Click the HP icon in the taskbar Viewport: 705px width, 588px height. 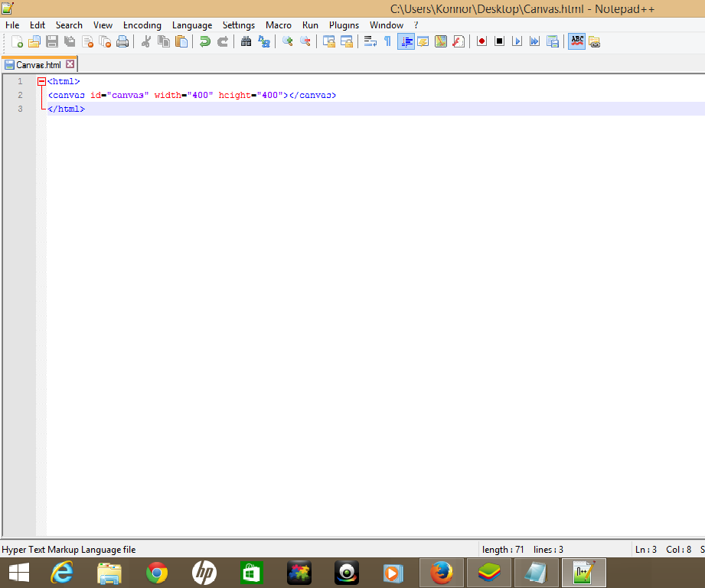(x=204, y=573)
